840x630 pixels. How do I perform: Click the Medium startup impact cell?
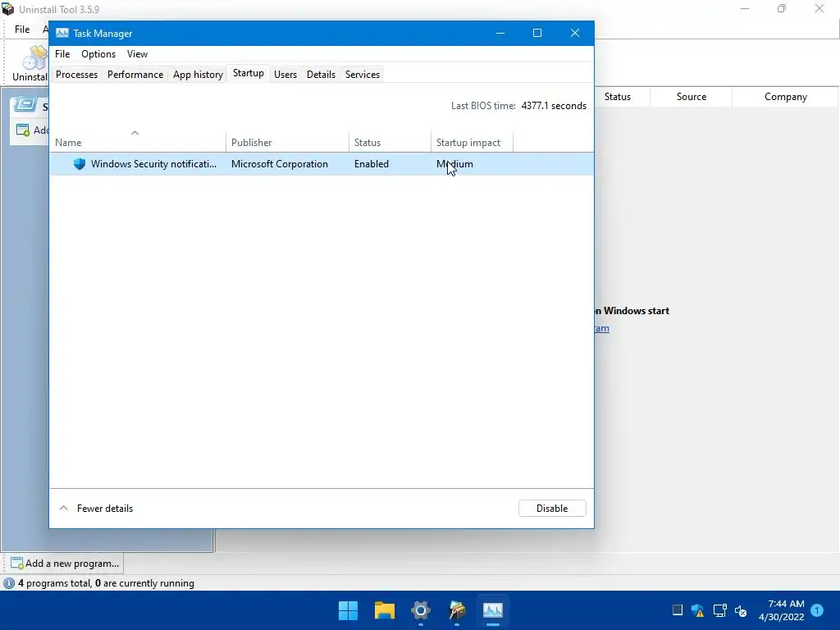(454, 164)
